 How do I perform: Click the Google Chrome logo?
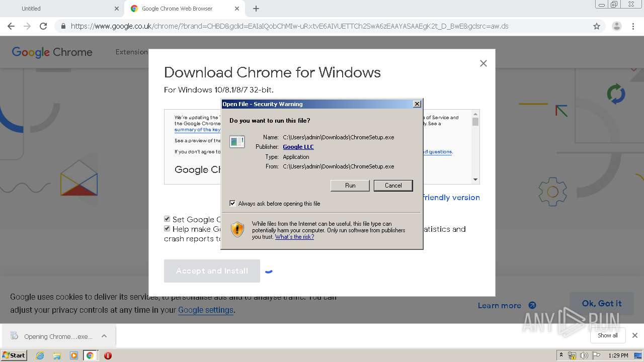[x=52, y=52]
